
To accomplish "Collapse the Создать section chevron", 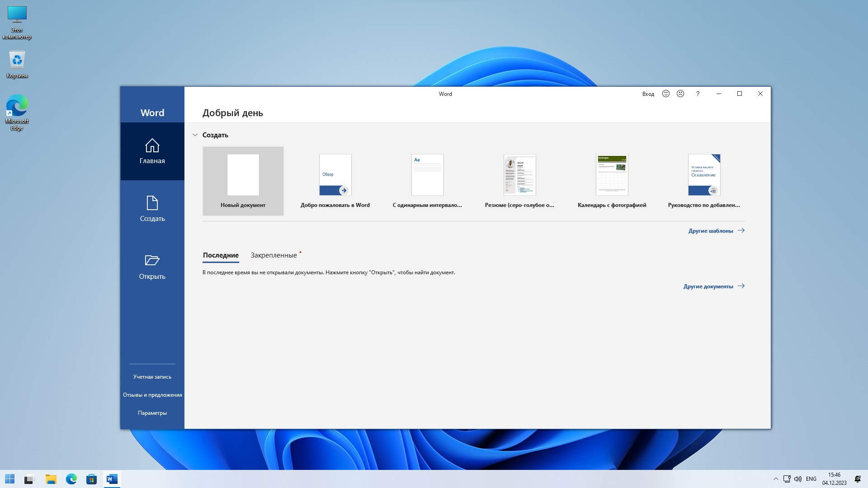I will (195, 135).
